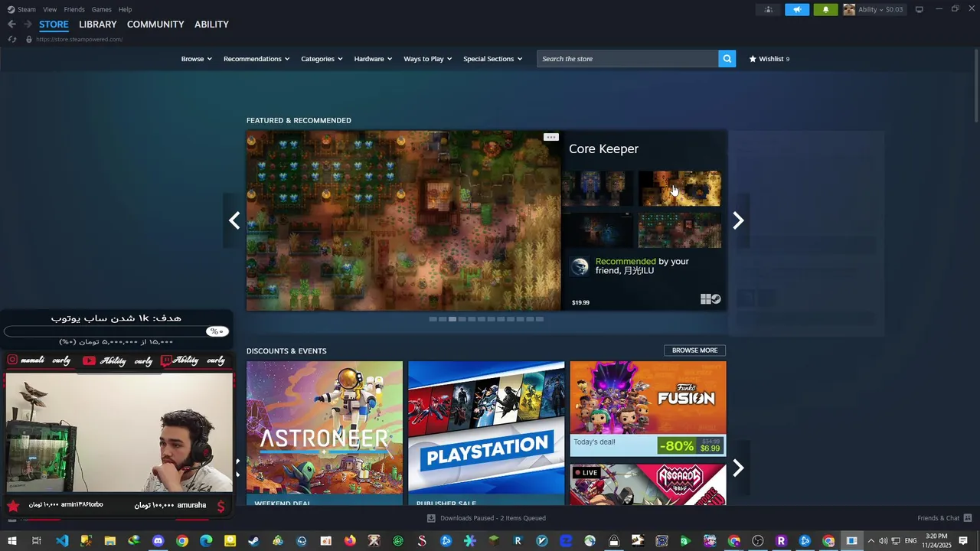This screenshot has height=551, width=980.
Task: Select the STORE tab
Action: [54, 24]
